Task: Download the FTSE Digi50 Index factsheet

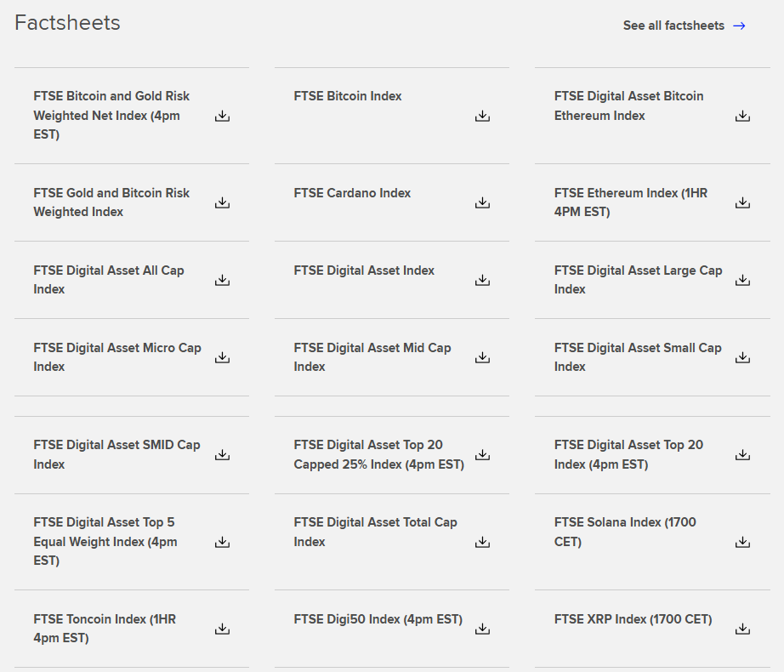Action: click(482, 629)
